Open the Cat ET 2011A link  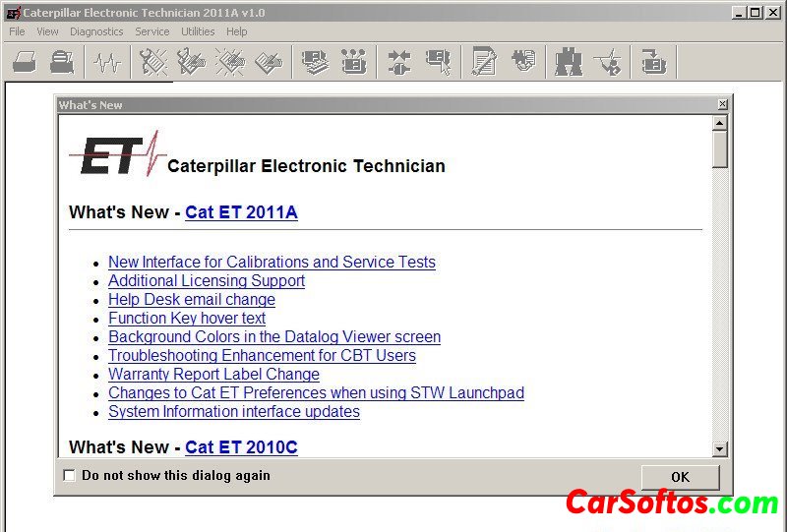[241, 212]
